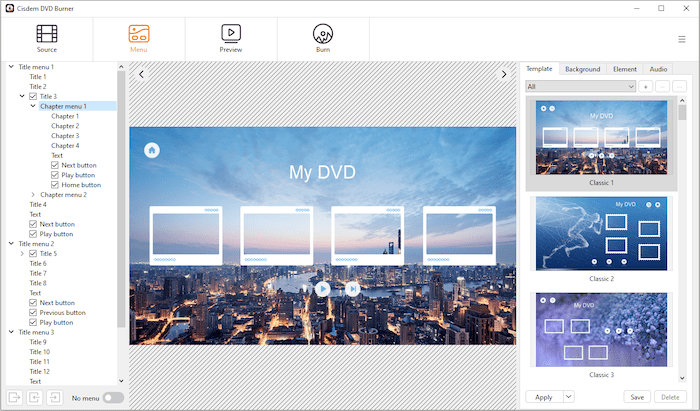This screenshot has height=411, width=700.
Task: Switch to the Background tab
Action: coord(582,69)
